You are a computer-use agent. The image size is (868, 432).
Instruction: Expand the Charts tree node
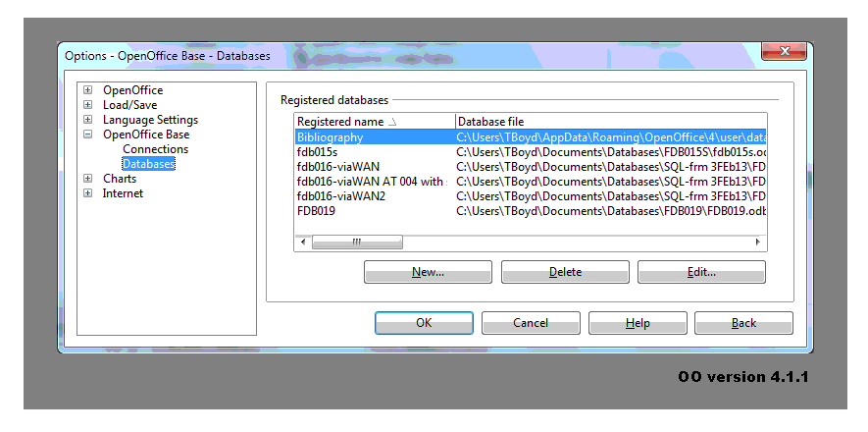click(87, 179)
